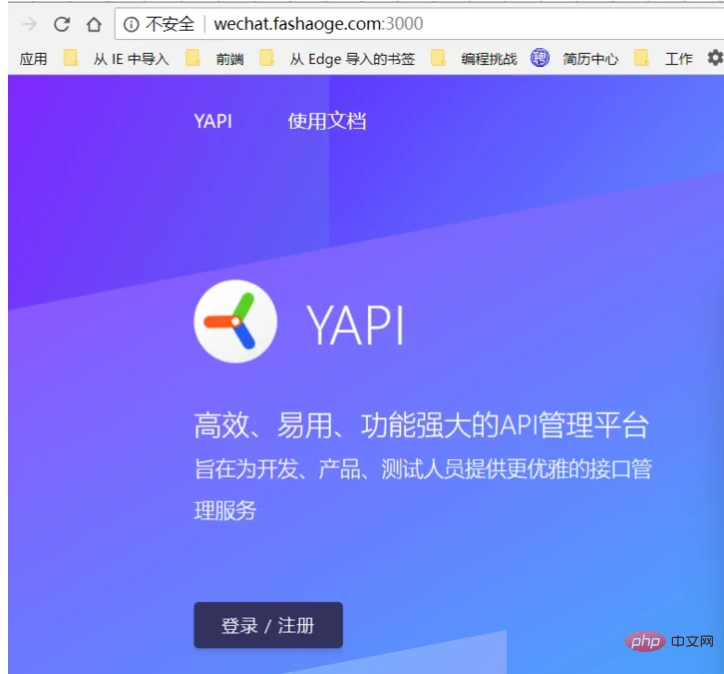Click the 登录 / 注册 button
The height and width of the screenshot is (674, 724).
pos(268,625)
